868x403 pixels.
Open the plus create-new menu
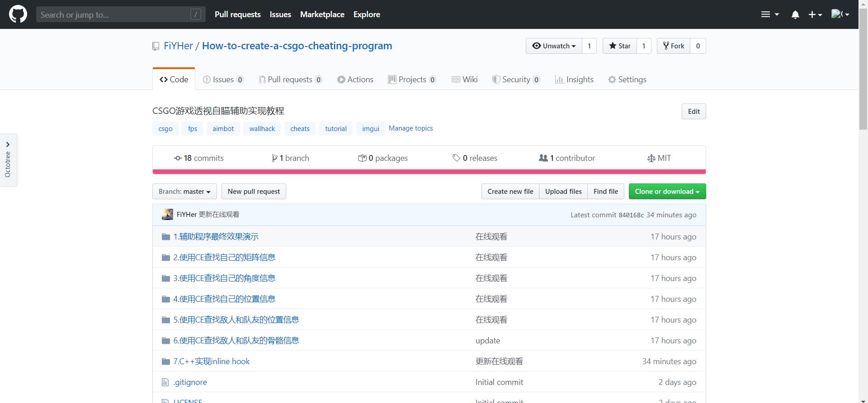[x=815, y=14]
